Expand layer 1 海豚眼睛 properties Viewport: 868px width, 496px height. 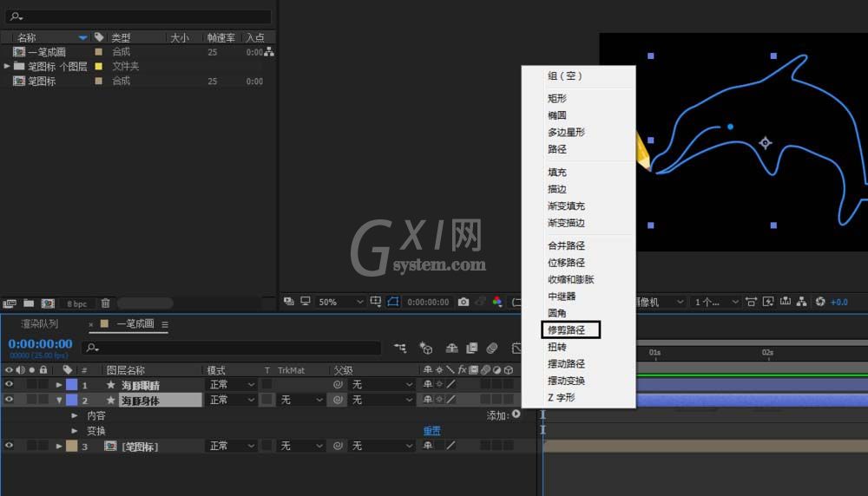59,384
